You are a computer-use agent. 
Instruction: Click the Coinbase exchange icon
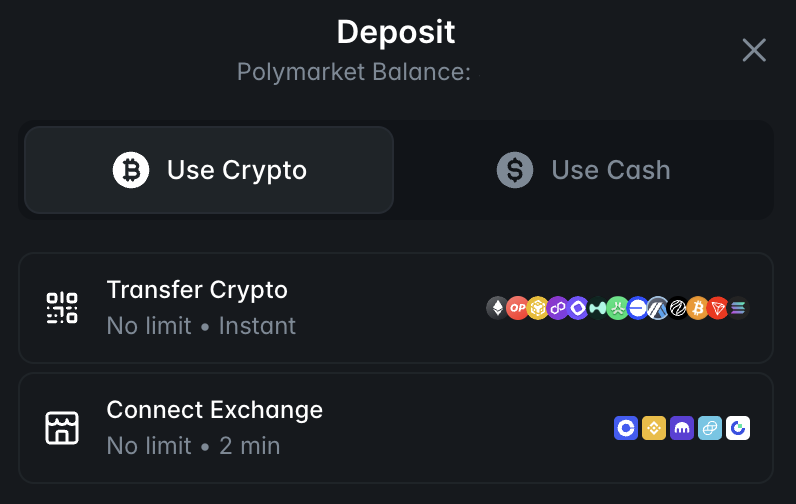tap(626, 428)
